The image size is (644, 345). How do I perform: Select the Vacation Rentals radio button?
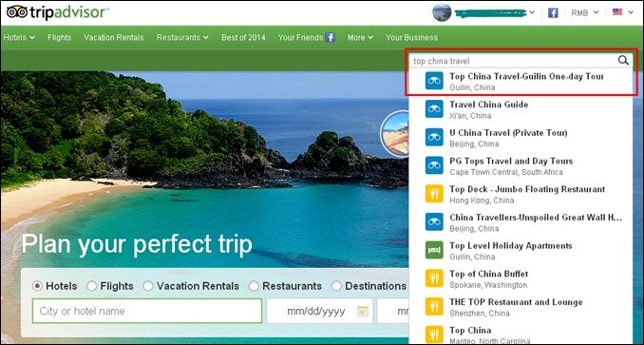point(148,286)
